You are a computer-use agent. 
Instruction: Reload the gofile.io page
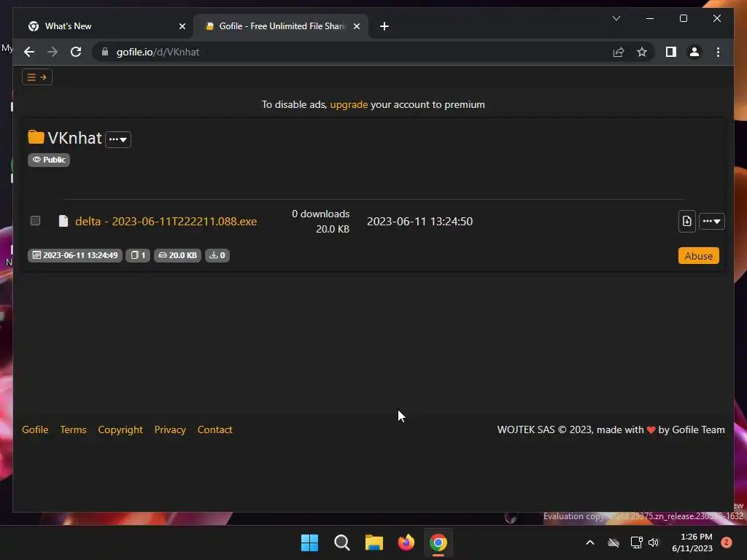76,52
